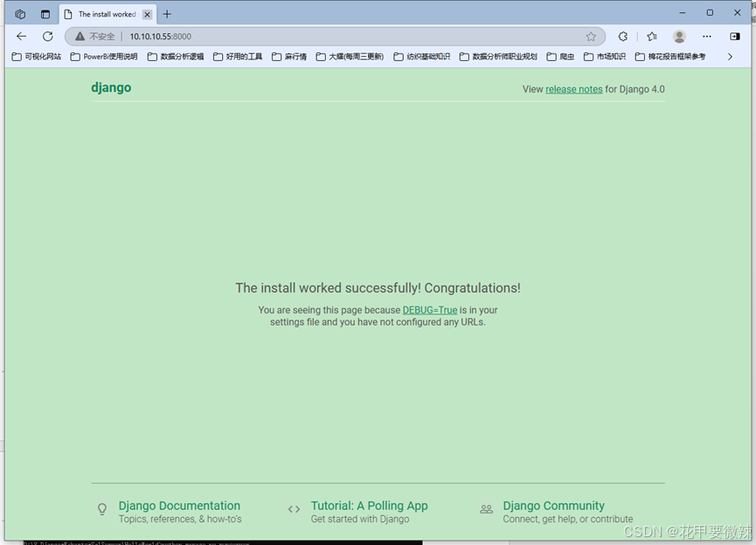Click the people icon beside Django Community
This screenshot has width=756, height=545.
point(487,509)
